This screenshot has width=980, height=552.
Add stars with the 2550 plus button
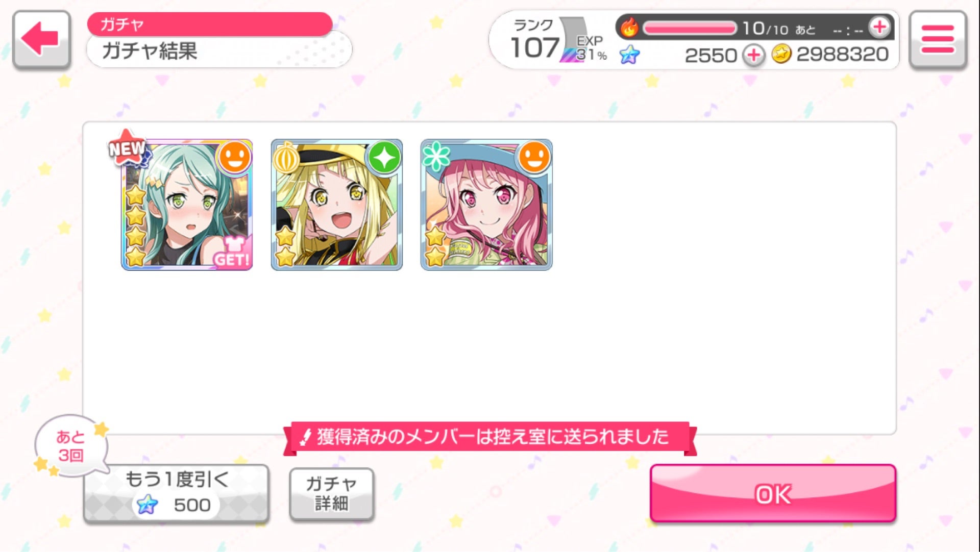tap(753, 55)
